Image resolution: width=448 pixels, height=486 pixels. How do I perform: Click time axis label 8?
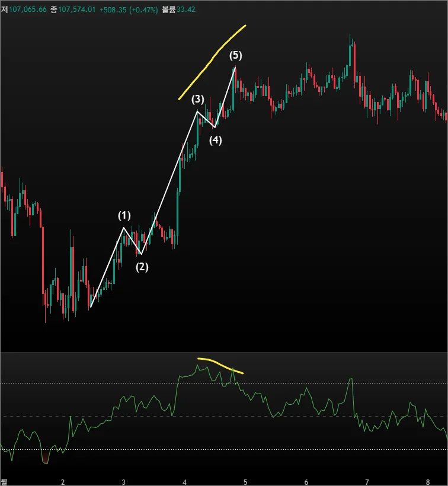click(x=428, y=482)
